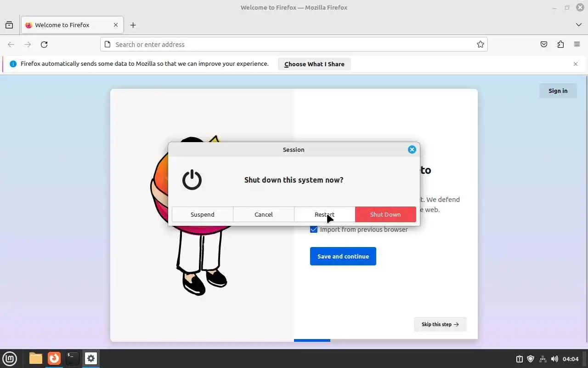Click the page icon in address bar
Image resolution: width=588 pixels, height=368 pixels.
[107, 44]
